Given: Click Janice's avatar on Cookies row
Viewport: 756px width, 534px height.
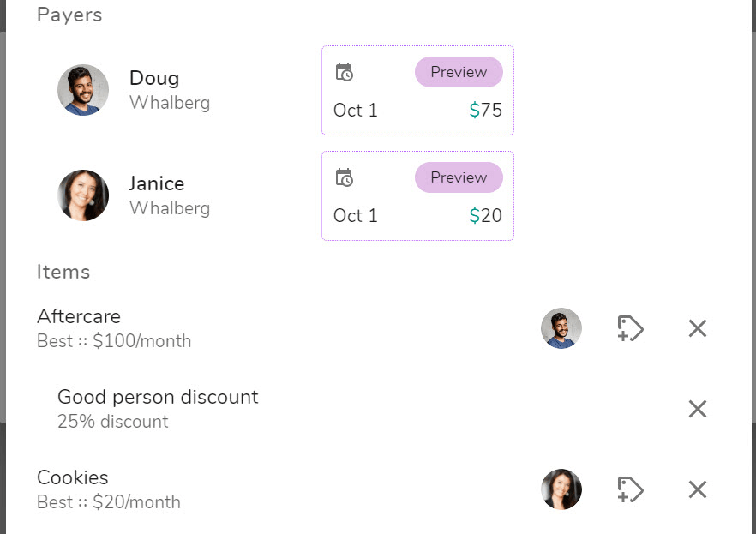Looking at the screenshot, I should (561, 489).
